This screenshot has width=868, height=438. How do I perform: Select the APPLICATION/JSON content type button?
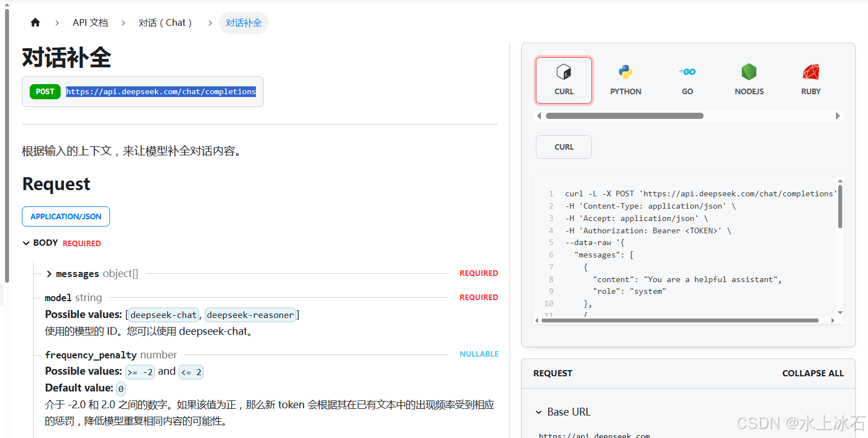point(66,216)
